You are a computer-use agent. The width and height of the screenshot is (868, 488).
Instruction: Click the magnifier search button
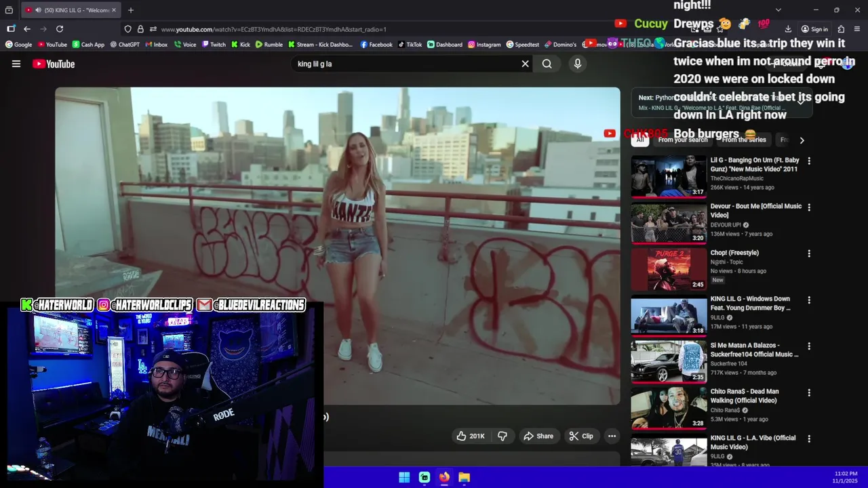547,64
